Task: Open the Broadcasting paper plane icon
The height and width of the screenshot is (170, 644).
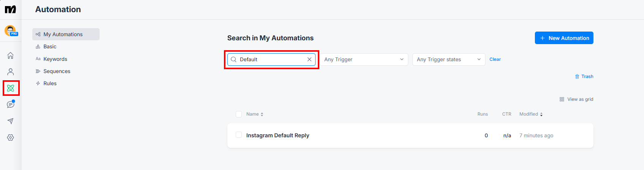Action: click(x=11, y=121)
